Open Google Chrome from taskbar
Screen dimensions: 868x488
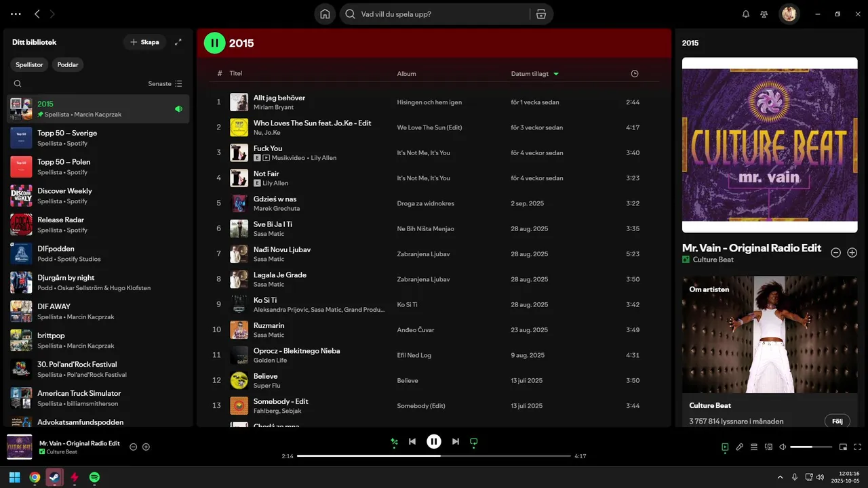pos(35,477)
